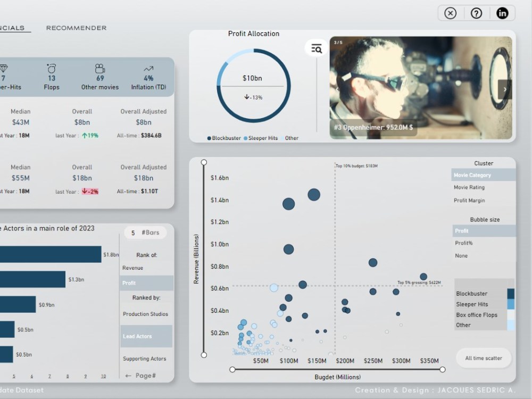The width and height of the screenshot is (532, 399).
Task: Switch to the RECOMMENDER tab
Action: 76,27
